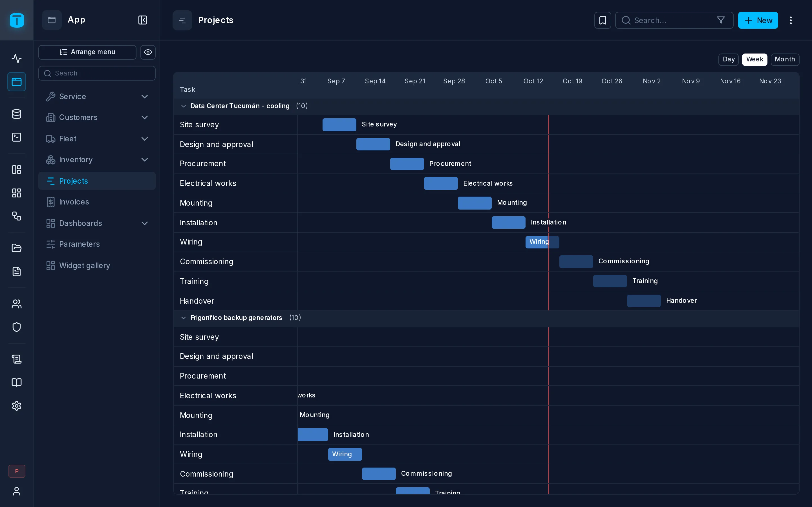Collapse Frigorífico backup generators group
The image size is (812, 507).
click(183, 318)
